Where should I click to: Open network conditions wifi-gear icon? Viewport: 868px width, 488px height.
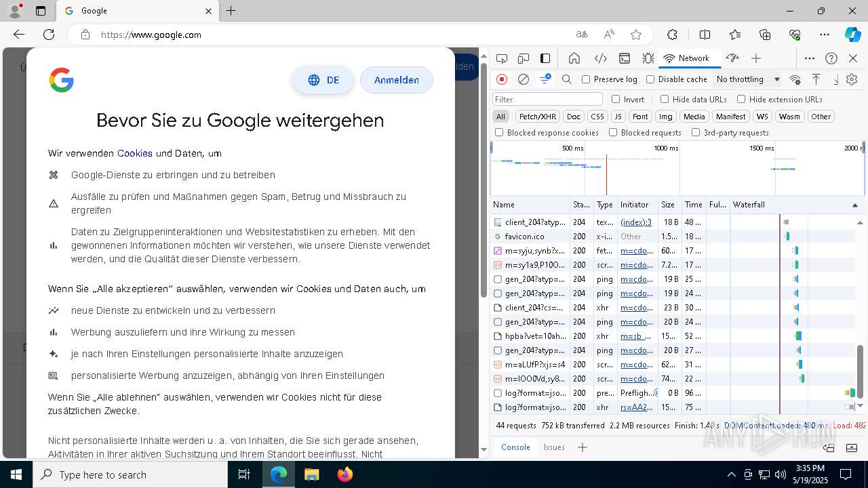[x=795, y=79]
